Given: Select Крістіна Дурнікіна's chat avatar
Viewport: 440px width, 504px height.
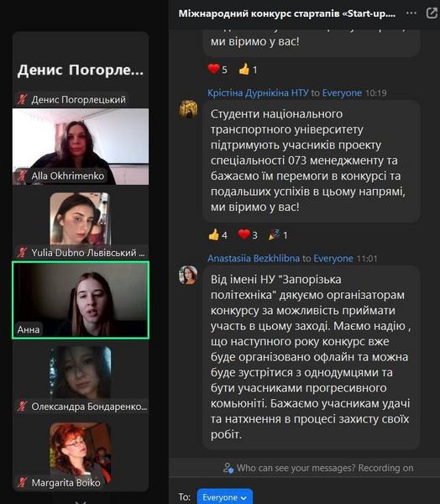Looking at the screenshot, I should click(188, 109).
